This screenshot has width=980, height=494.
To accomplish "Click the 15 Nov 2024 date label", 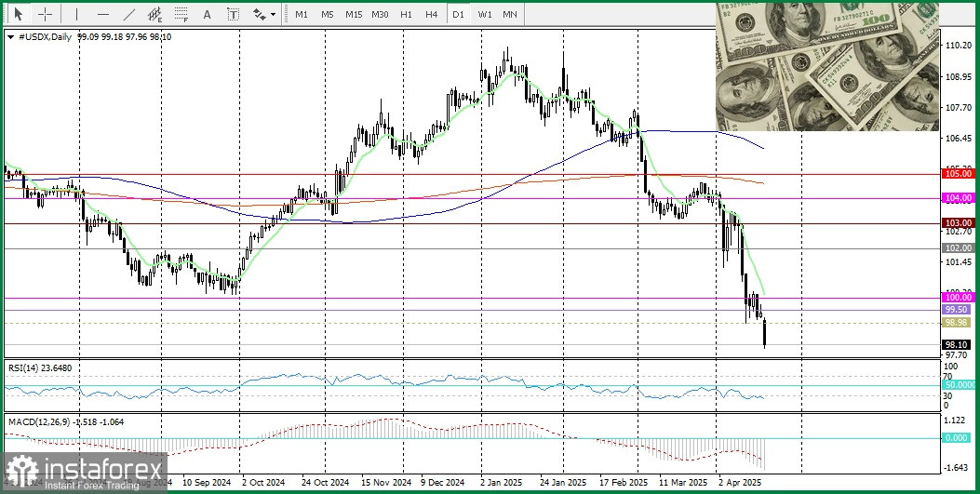I will pos(388,483).
